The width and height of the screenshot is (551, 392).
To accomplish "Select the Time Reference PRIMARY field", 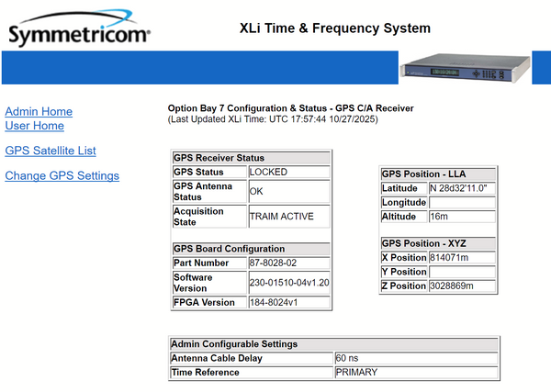I will click(416, 372).
